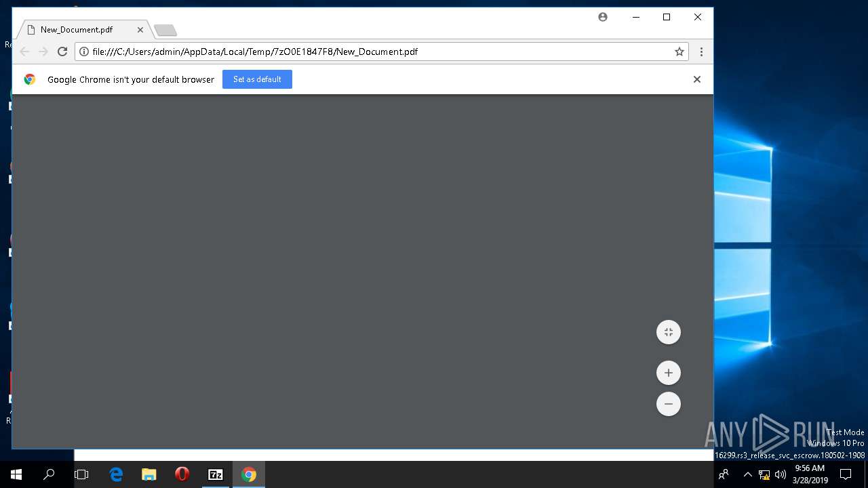Maximize the Chrome window
This screenshot has height=488, width=868.
(667, 17)
